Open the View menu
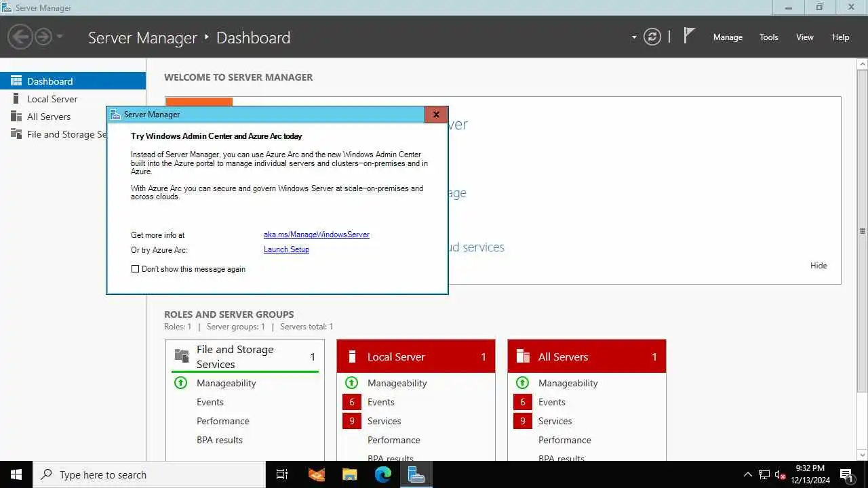 (804, 37)
